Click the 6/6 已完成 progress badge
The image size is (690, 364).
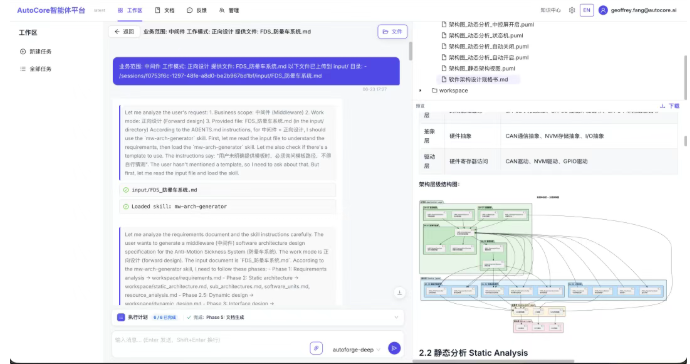[165, 317]
